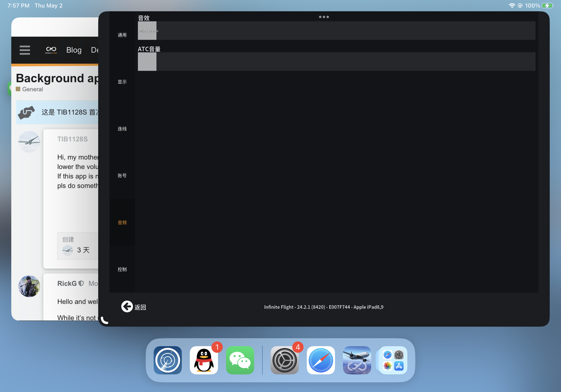Tap the three-dot multitasking control
Viewport: 561px width, 392px height.
point(324,17)
